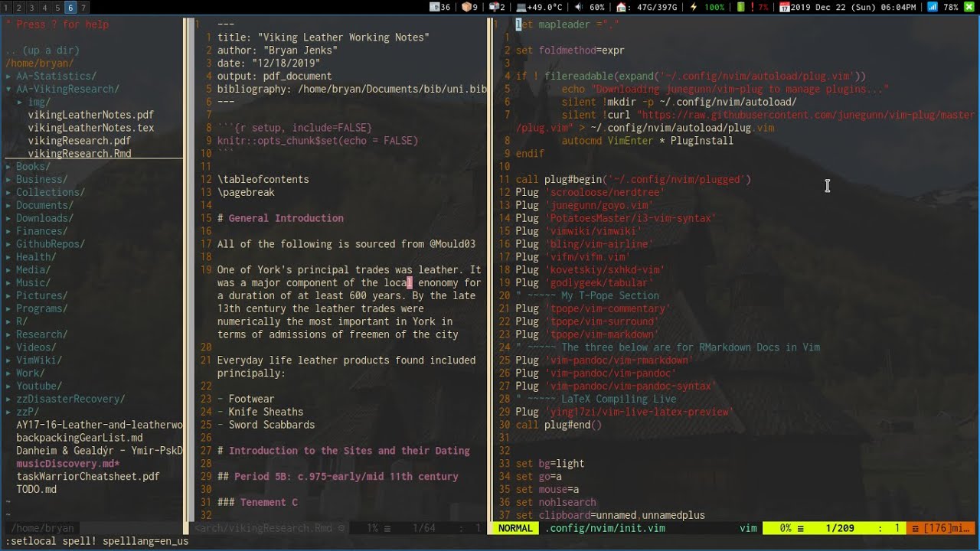The image size is (980, 551).
Task: Select the Research folder name
Action: tap(42, 335)
